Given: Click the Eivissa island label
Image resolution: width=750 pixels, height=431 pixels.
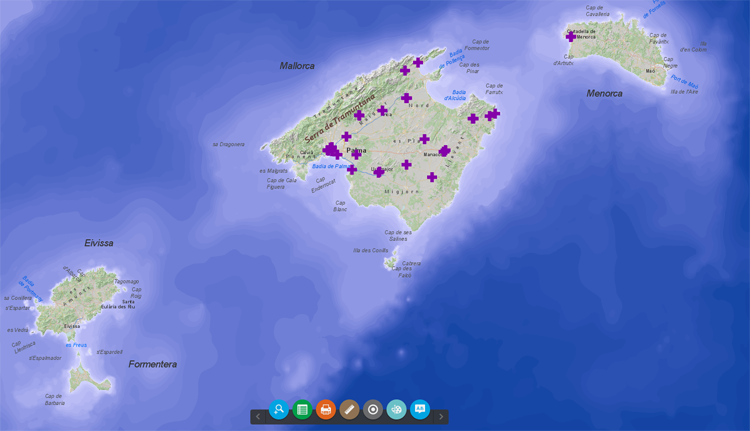Looking at the screenshot, I should point(99,243).
